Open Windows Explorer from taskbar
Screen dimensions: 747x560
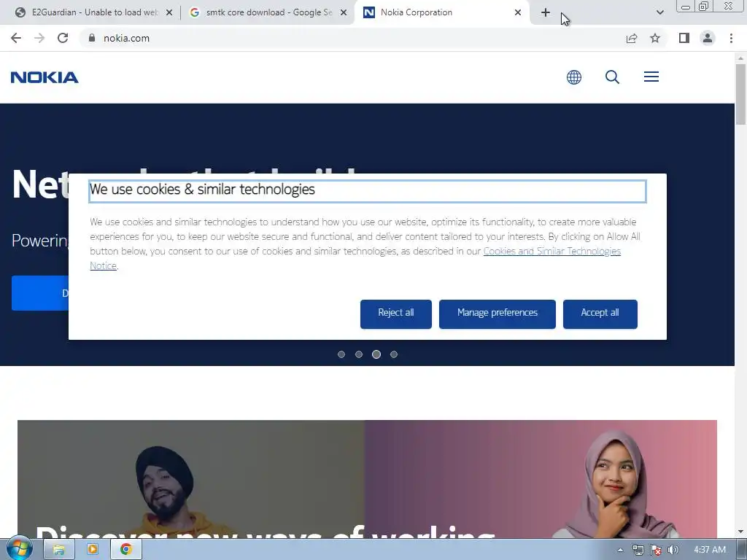[x=59, y=550]
